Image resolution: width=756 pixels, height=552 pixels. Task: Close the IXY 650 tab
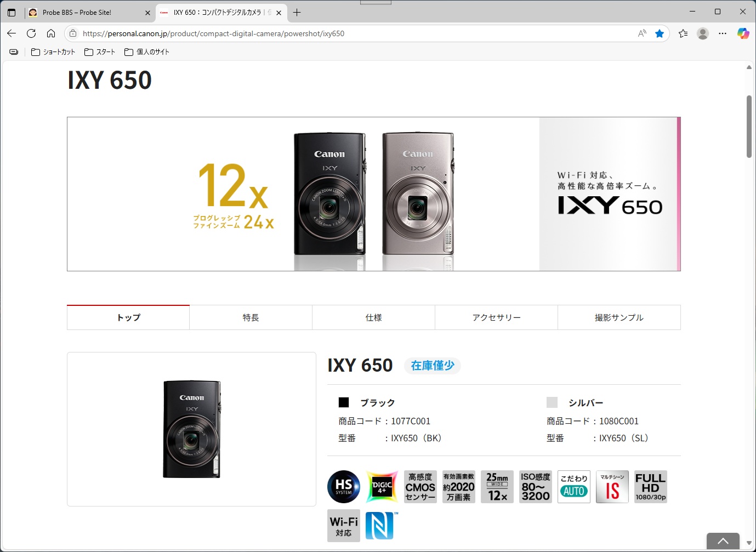[278, 13]
